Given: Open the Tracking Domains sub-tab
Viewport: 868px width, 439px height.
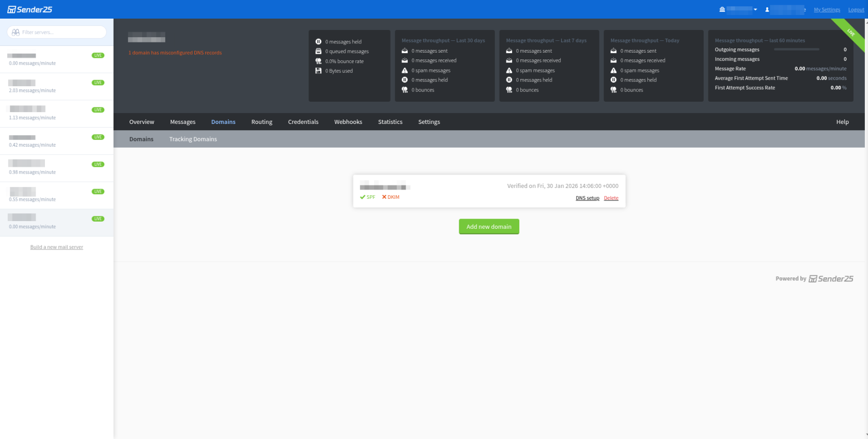Looking at the screenshot, I should tap(193, 139).
